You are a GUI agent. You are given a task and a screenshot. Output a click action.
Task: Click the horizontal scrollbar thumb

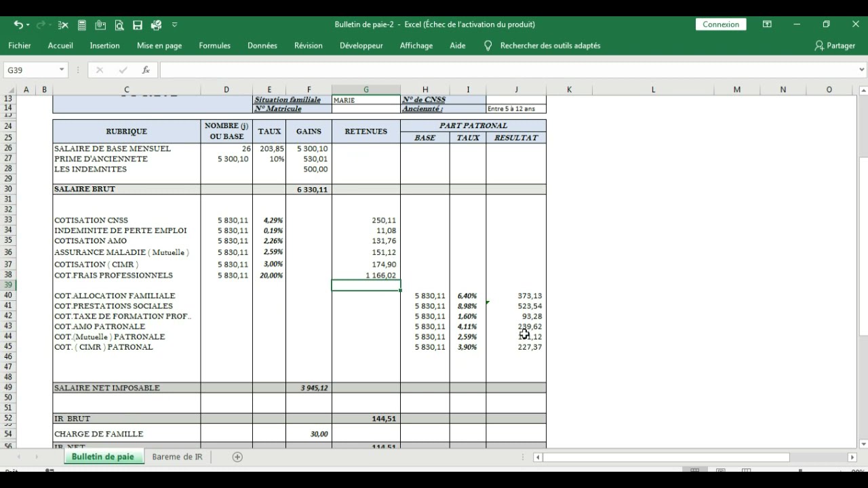pyautogui.click(x=666, y=457)
